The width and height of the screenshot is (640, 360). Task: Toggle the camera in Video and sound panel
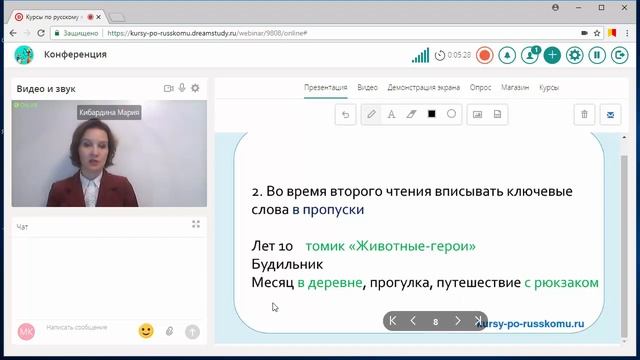[x=169, y=88]
